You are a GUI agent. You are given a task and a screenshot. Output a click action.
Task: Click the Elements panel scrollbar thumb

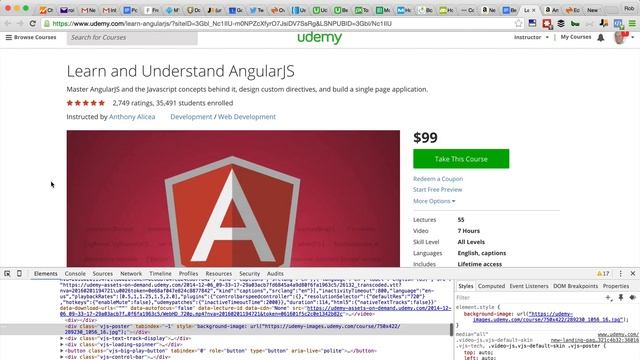[x=451, y=329]
